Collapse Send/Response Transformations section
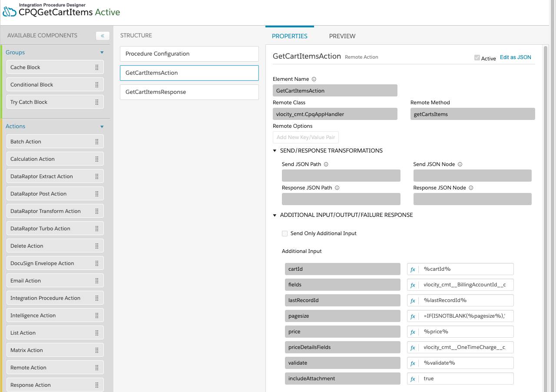This screenshot has width=556, height=392. tap(275, 151)
